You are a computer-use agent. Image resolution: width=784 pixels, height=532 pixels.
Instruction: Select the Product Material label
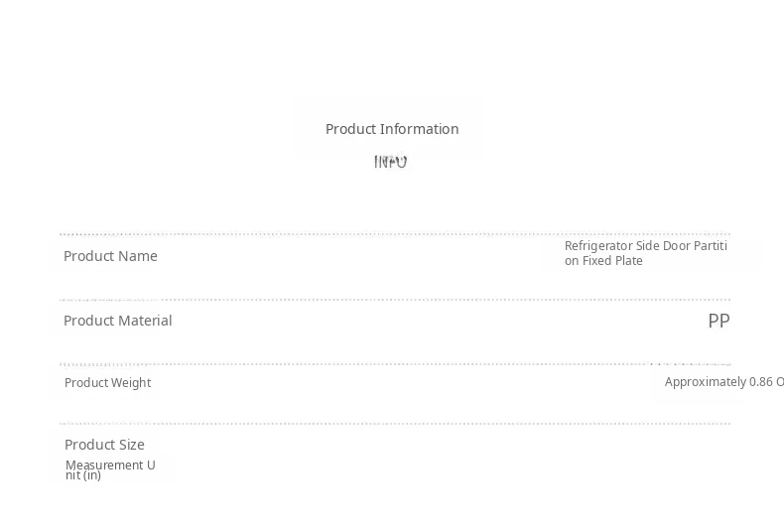coord(117,321)
